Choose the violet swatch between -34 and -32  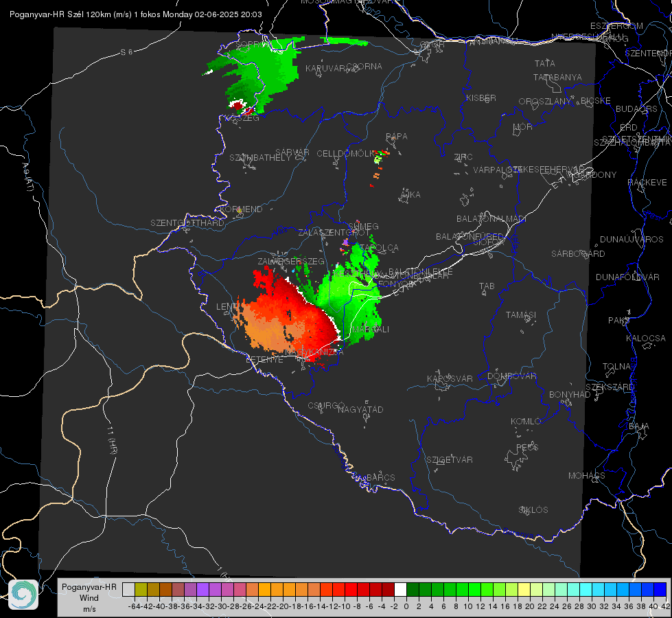point(202,589)
